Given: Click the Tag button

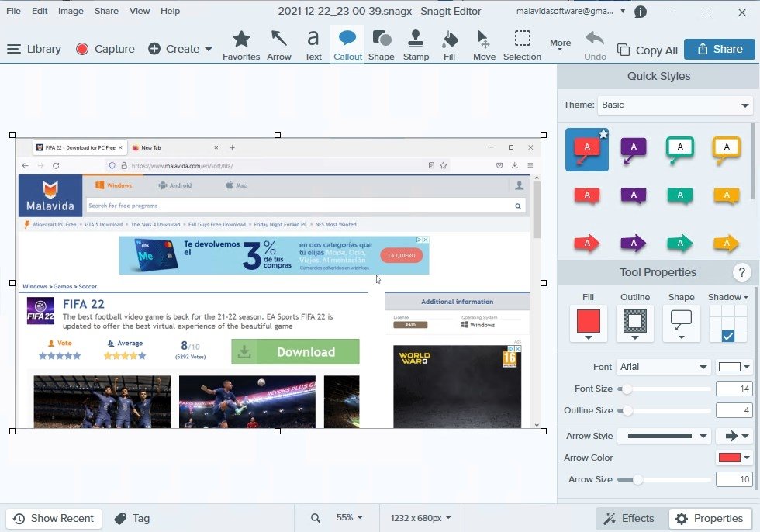Looking at the screenshot, I should (x=133, y=519).
